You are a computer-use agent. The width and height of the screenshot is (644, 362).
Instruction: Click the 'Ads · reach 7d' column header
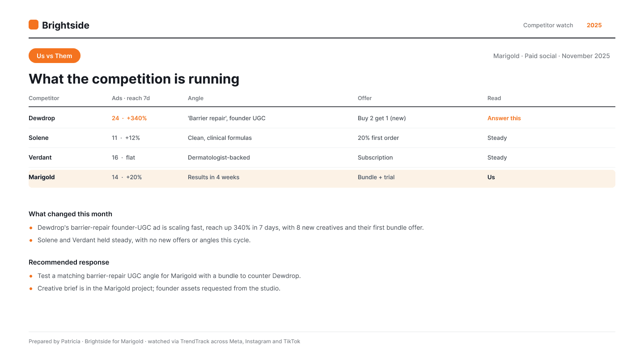(131, 98)
